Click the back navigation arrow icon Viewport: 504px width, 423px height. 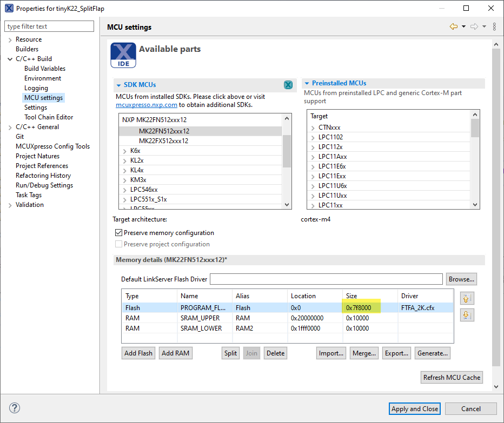tap(453, 26)
